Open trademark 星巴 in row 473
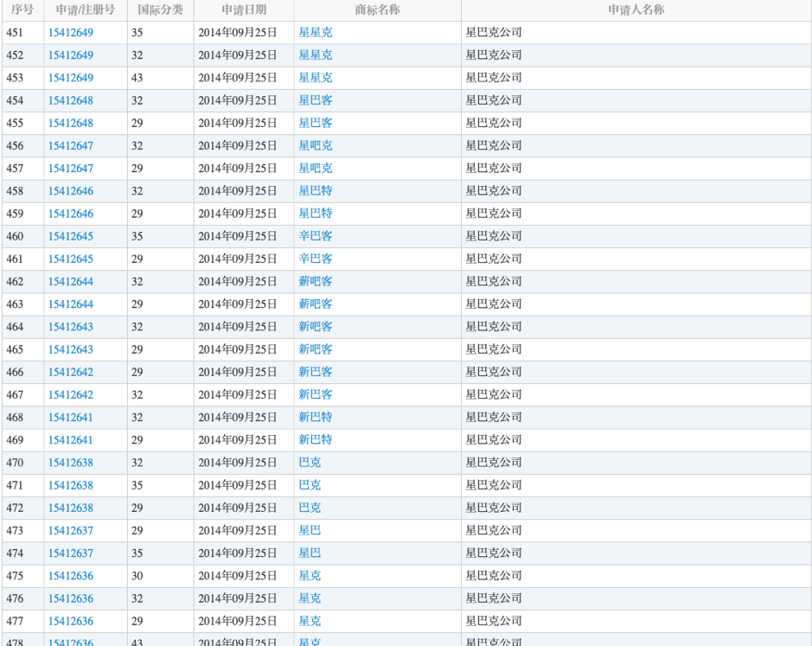 [x=310, y=530]
